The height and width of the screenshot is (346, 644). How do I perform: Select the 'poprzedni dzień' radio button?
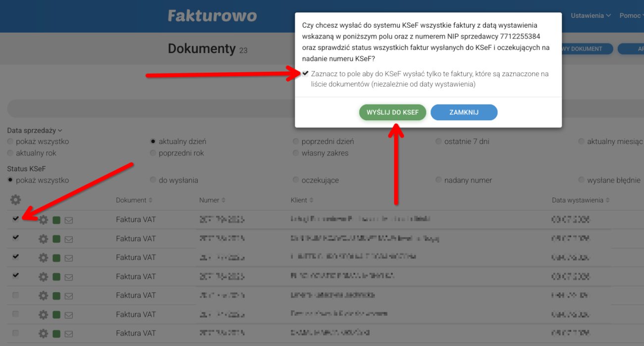coord(296,142)
